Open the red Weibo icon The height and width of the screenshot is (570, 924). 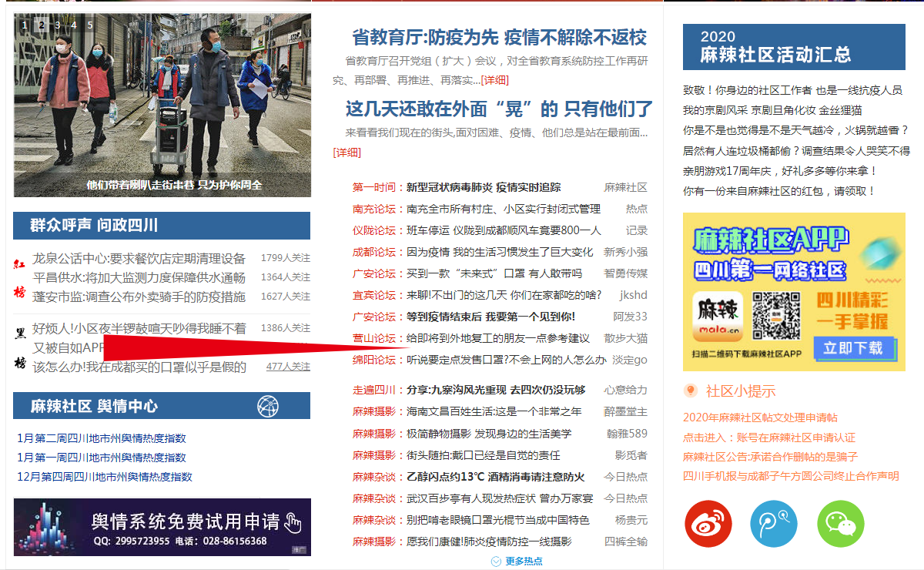coord(708,524)
